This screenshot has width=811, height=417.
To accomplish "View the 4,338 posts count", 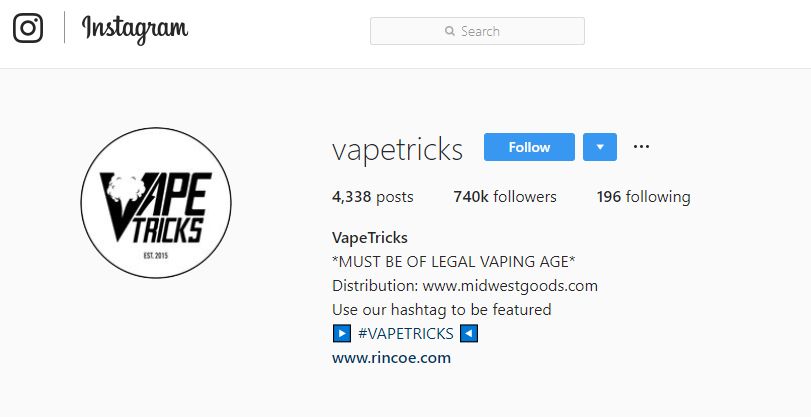I will [x=373, y=197].
